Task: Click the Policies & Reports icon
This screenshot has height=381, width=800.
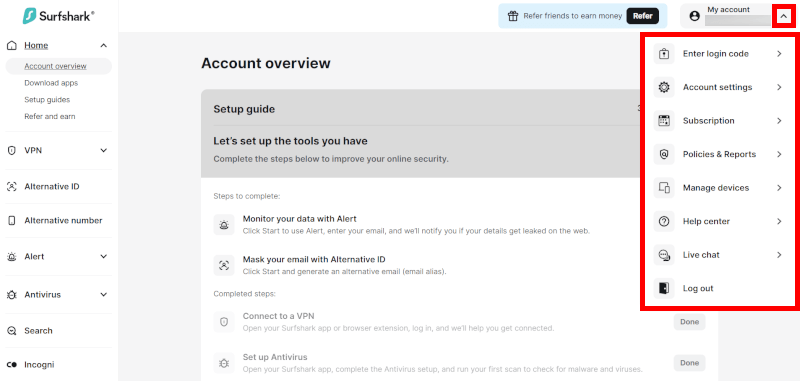Action: click(664, 154)
